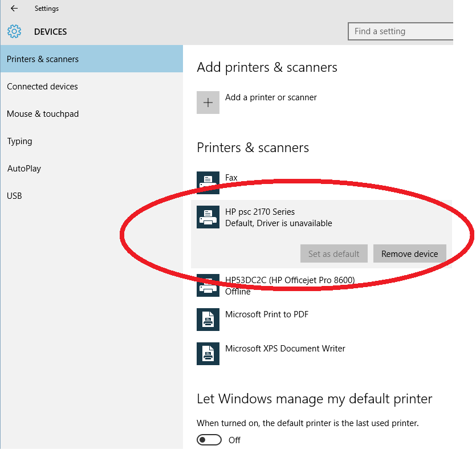Click Let Windows manage my default printer heading
Viewport: 476px width, 454px height.
(315, 399)
